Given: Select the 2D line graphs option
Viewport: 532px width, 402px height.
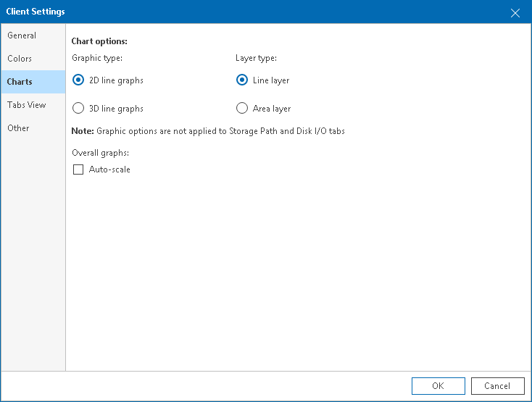Looking at the screenshot, I should [x=78, y=80].
